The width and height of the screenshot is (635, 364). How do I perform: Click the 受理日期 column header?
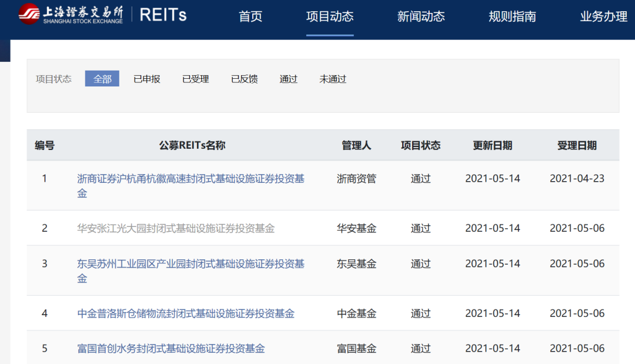(x=577, y=145)
